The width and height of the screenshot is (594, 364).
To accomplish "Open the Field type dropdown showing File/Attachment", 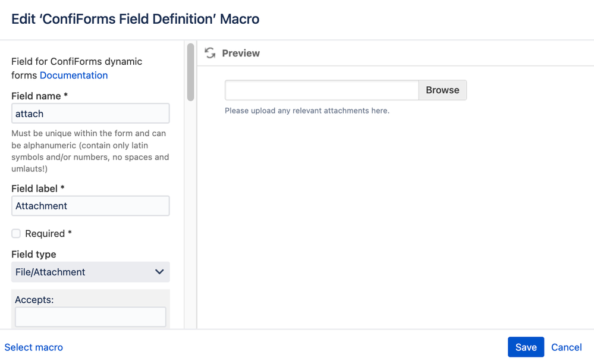I will click(x=90, y=272).
